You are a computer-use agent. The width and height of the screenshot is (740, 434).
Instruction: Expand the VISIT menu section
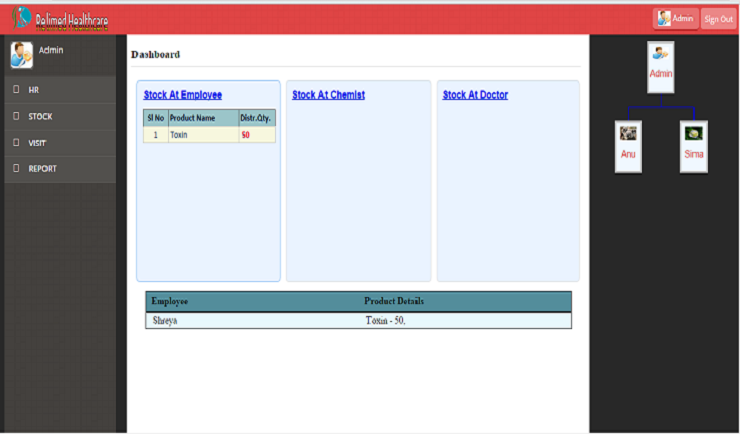tap(37, 142)
